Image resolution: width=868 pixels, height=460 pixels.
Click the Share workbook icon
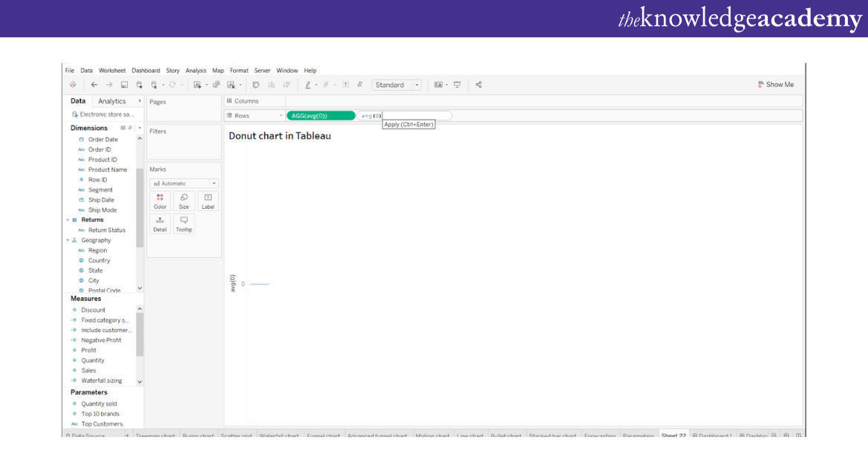pyautogui.click(x=479, y=85)
